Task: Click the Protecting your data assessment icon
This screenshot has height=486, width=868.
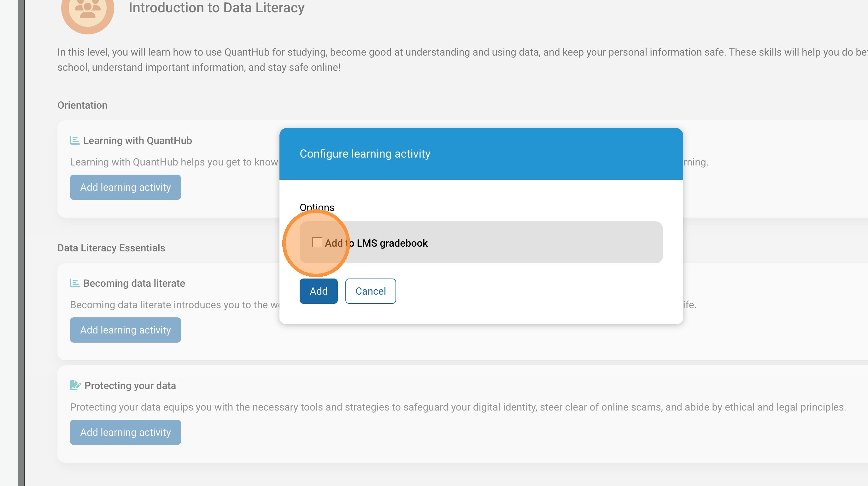Action: click(x=75, y=385)
